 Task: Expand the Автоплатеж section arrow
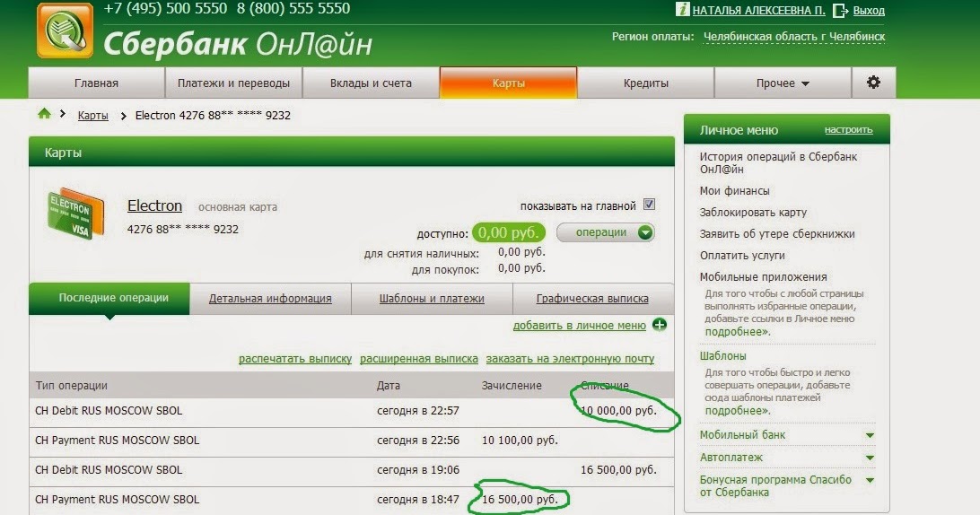click(870, 458)
